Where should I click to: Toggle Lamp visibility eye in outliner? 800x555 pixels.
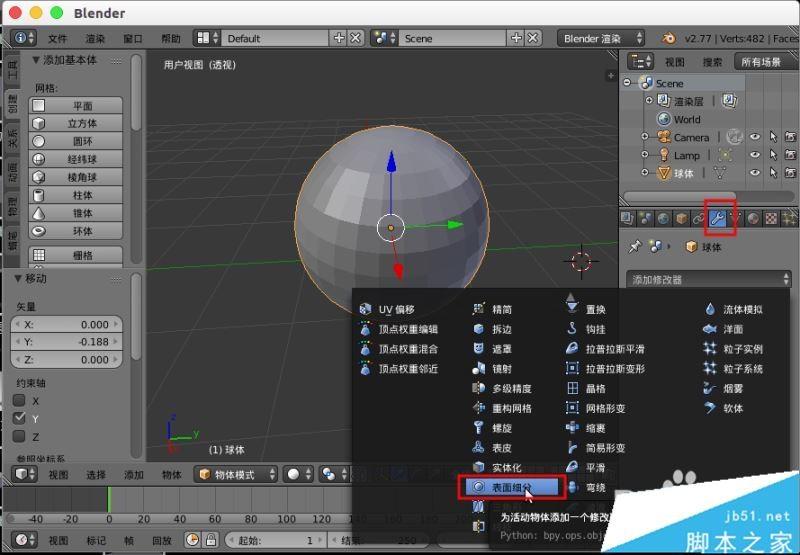pos(755,155)
